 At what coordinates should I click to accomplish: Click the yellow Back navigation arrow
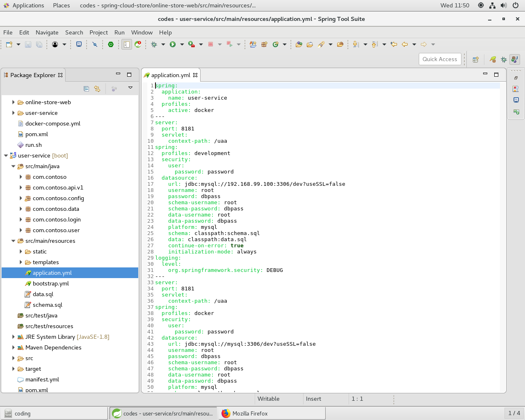click(x=405, y=44)
